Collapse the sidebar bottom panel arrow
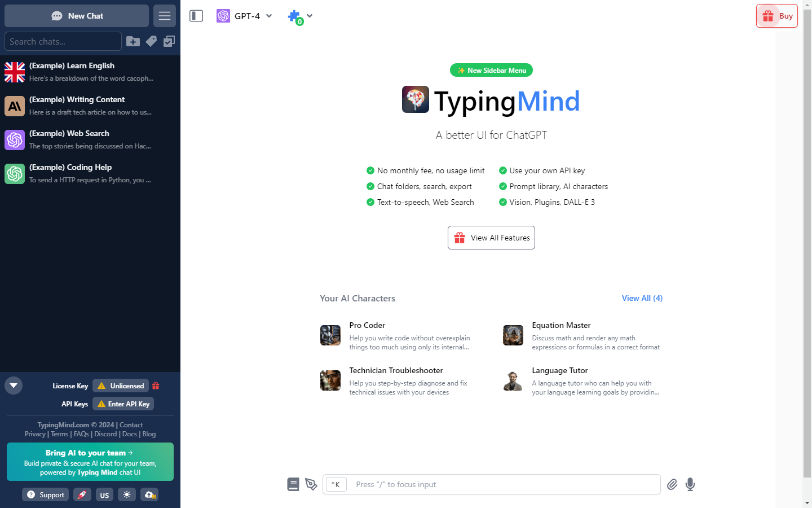The height and width of the screenshot is (508, 812). [14, 386]
